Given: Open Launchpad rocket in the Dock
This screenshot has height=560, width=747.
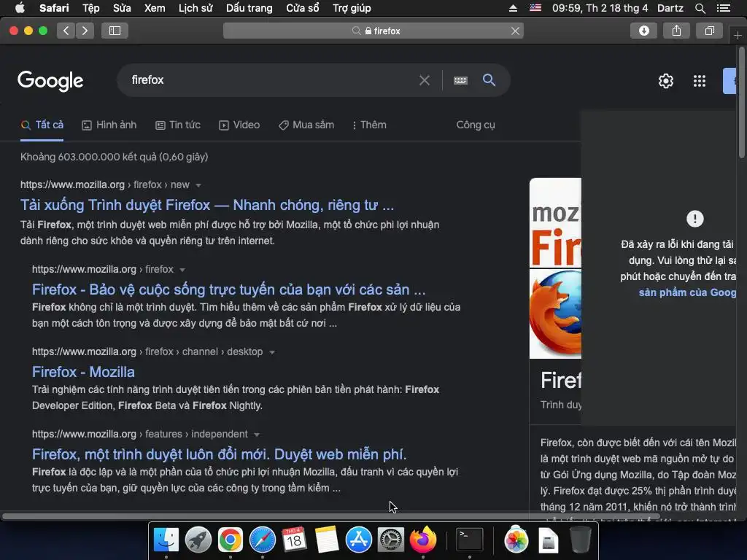Looking at the screenshot, I should click(198, 540).
